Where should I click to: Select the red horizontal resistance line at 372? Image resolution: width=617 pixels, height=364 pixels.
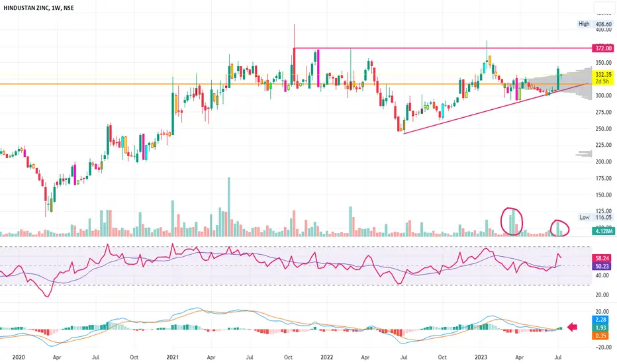pos(443,48)
